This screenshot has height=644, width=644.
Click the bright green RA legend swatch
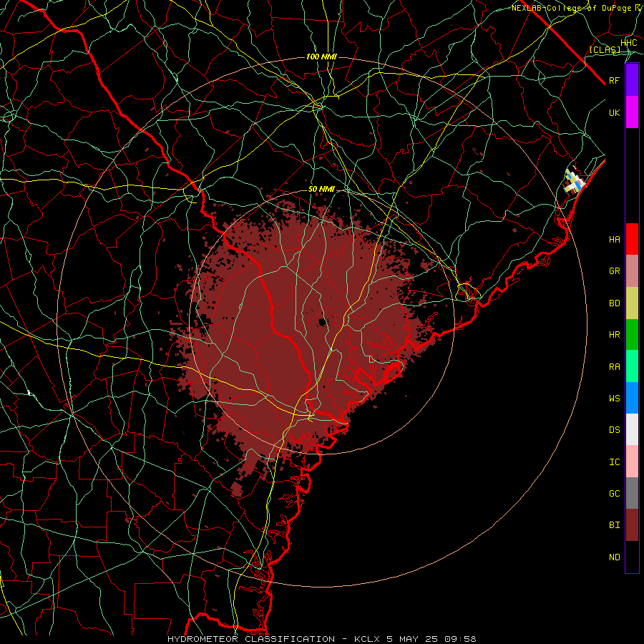tap(632, 366)
